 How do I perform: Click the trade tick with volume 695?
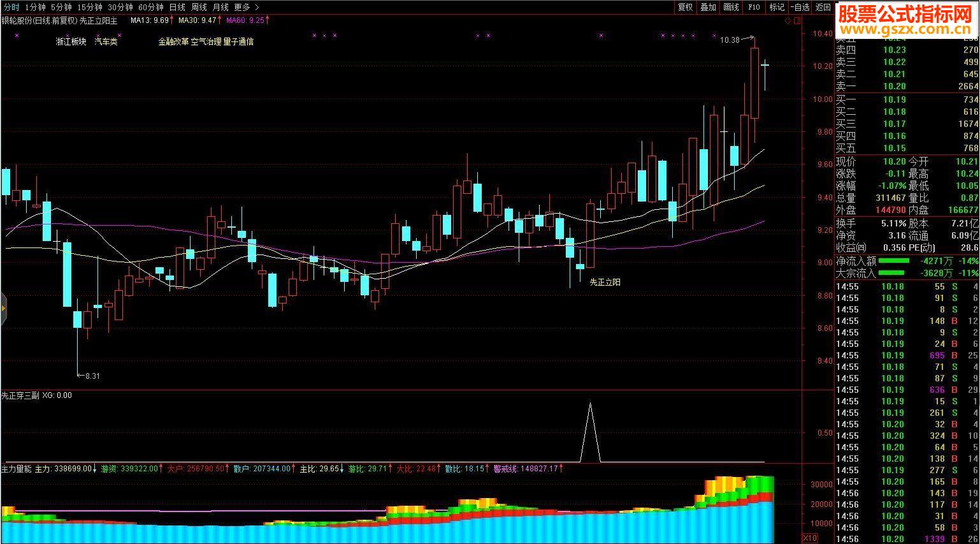907,355
